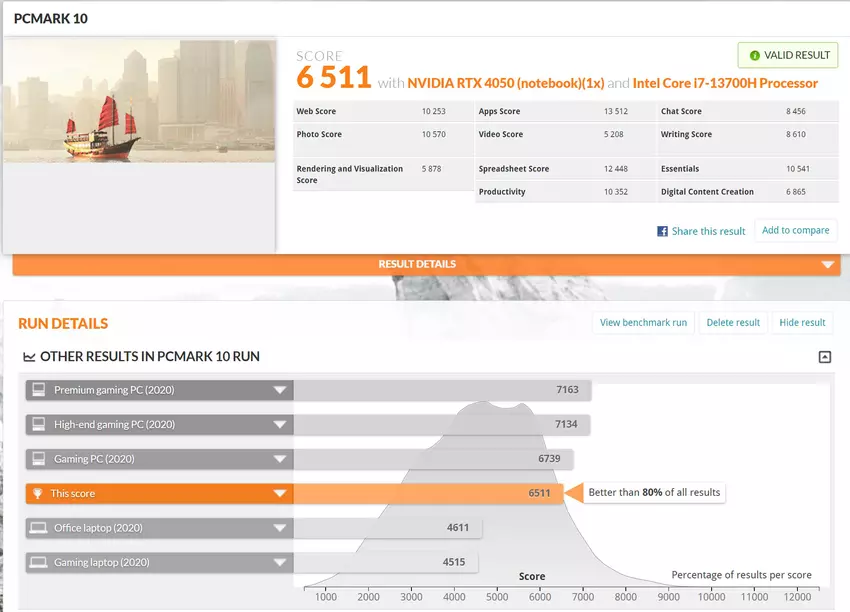Click the desktop icon for Premium gaming PC
This screenshot has width=850, height=612.
click(38, 390)
